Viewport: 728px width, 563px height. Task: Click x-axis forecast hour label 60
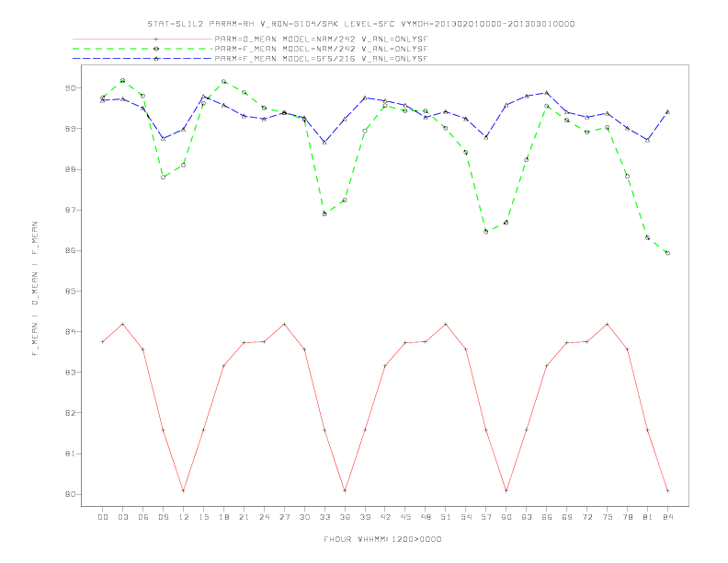[x=506, y=517]
